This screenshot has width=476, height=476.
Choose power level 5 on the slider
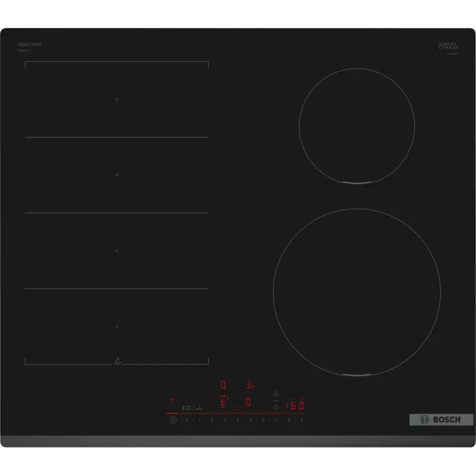(x=250, y=419)
